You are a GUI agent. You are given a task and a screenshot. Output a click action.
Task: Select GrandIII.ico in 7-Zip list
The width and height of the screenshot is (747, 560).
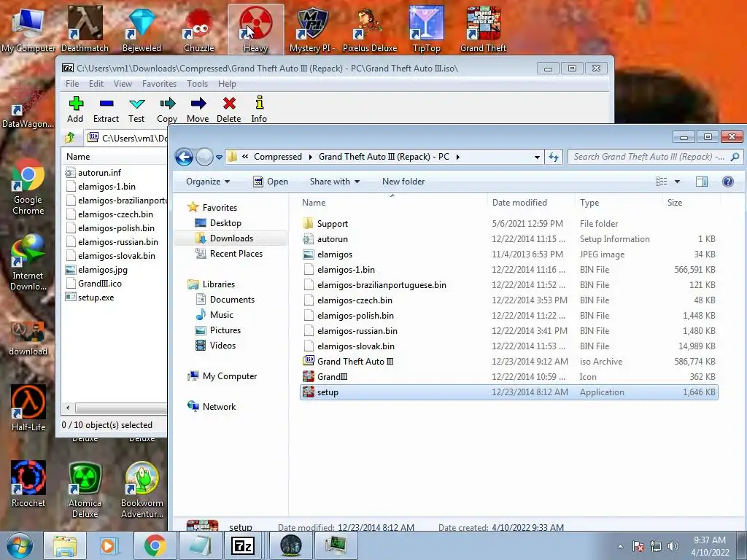(99, 284)
